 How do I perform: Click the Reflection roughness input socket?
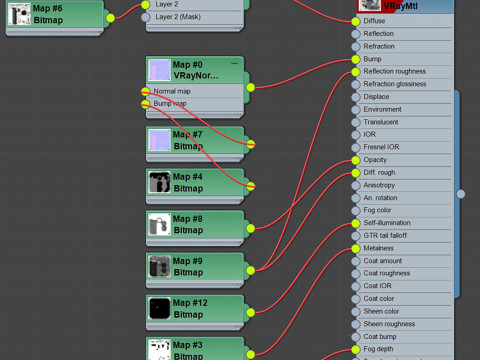coord(356,72)
